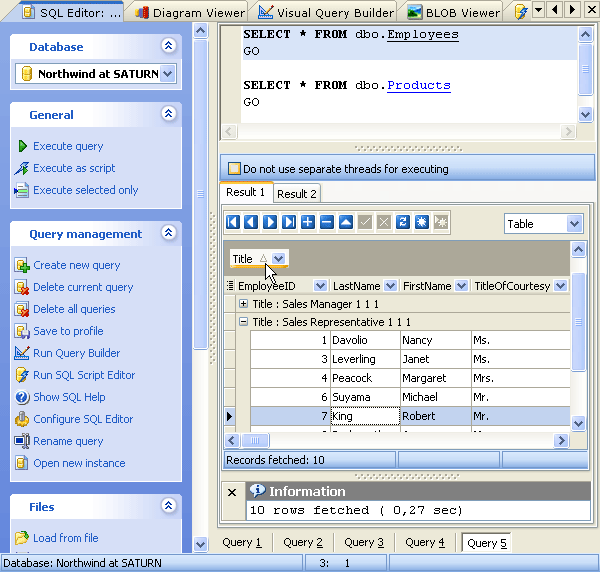Switch to the Query 3 tab

coord(364,542)
